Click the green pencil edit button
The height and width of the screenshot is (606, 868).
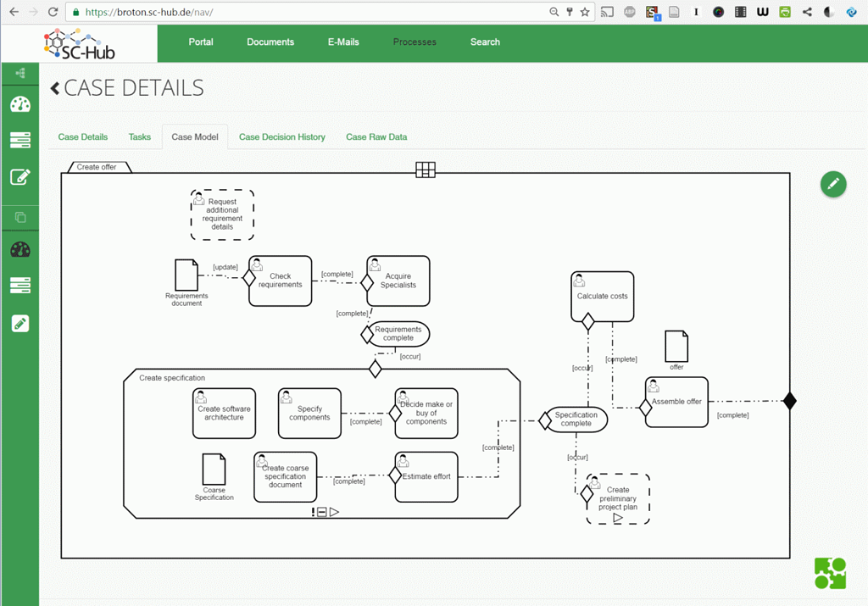pos(833,184)
